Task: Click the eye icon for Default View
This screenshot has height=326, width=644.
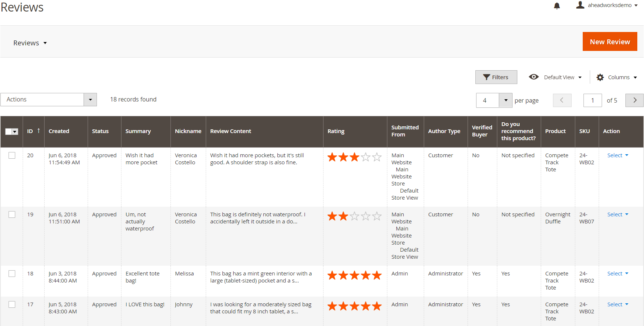Action: 534,77
